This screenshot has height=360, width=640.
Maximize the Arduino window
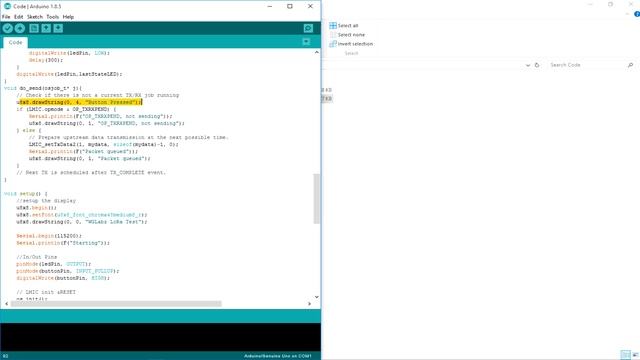click(x=290, y=6)
